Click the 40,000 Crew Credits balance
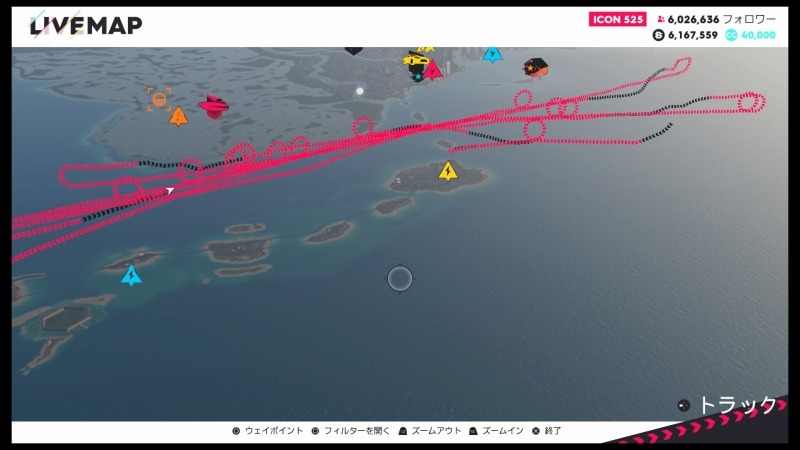The height and width of the screenshot is (450, 800). 758,35
